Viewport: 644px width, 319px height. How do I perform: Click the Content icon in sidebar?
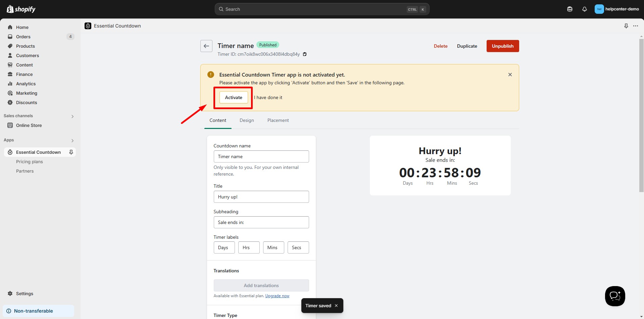tap(10, 65)
